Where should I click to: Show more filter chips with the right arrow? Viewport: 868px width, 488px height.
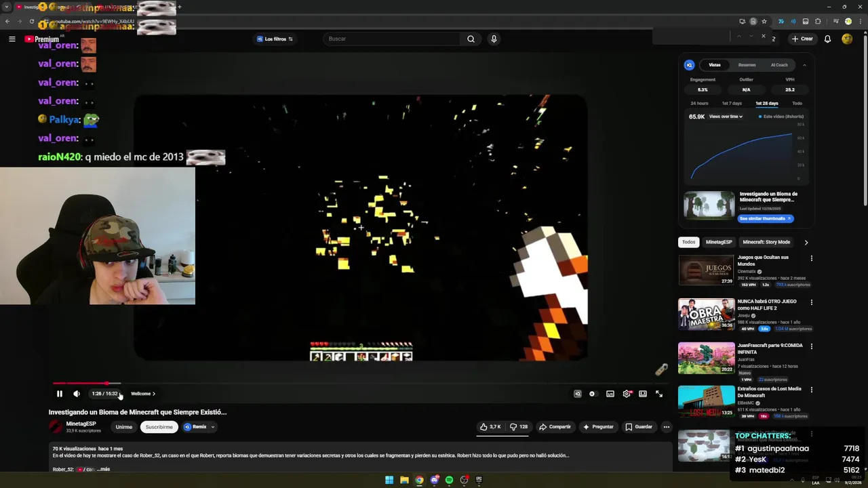[806, 242]
